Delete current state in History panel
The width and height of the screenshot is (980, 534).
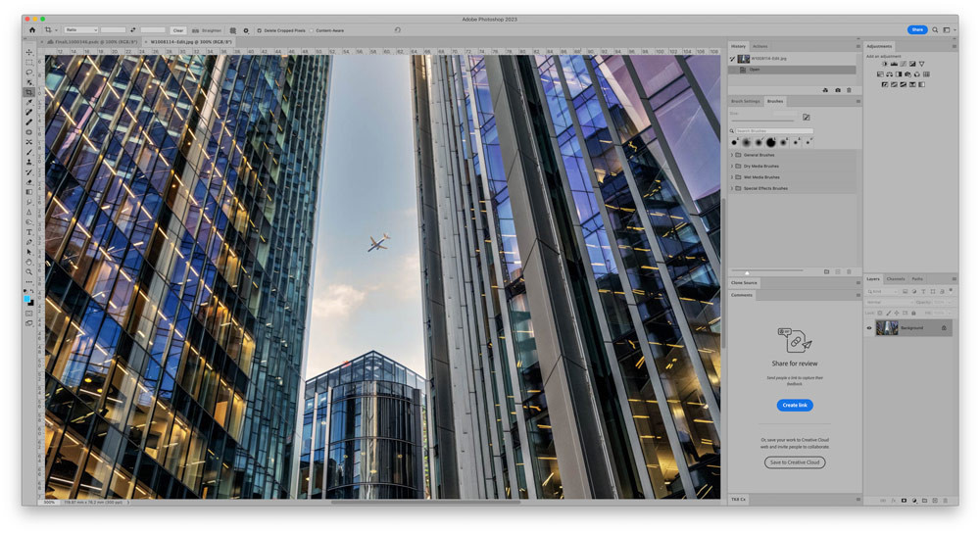(849, 90)
